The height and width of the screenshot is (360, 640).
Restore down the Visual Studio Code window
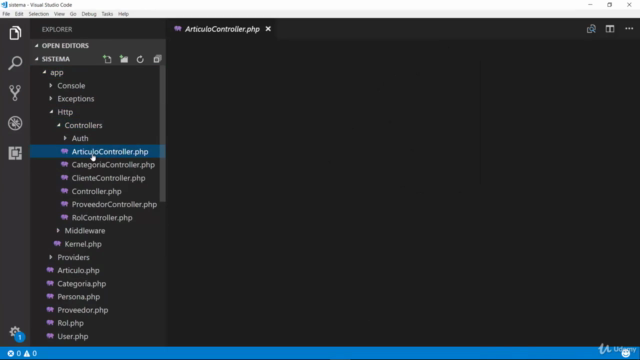pos(609,5)
